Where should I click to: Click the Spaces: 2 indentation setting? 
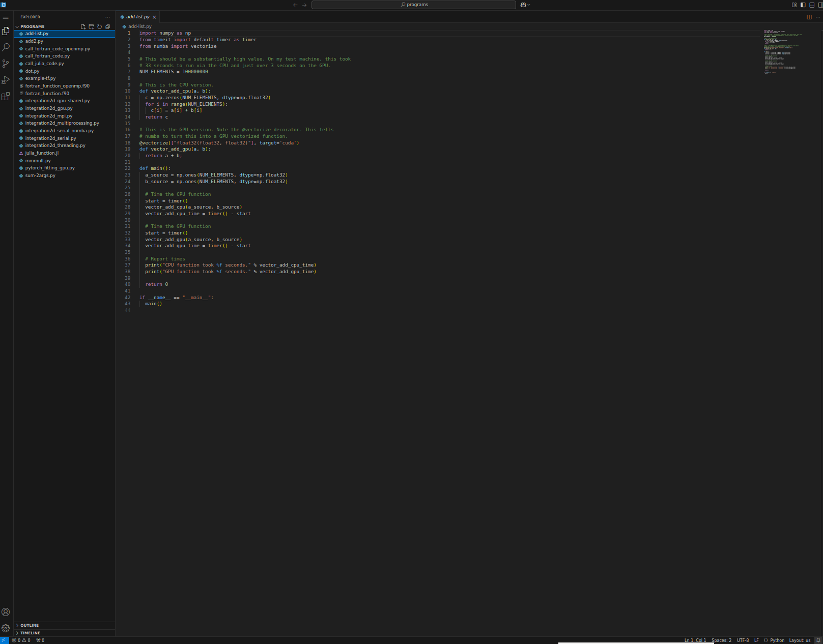click(721, 640)
